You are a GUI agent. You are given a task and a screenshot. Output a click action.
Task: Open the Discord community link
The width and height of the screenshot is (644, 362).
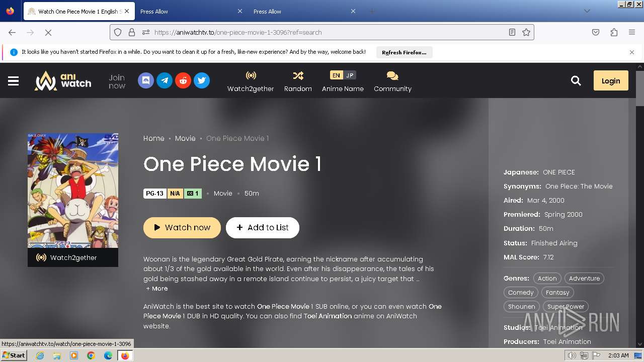(146, 80)
